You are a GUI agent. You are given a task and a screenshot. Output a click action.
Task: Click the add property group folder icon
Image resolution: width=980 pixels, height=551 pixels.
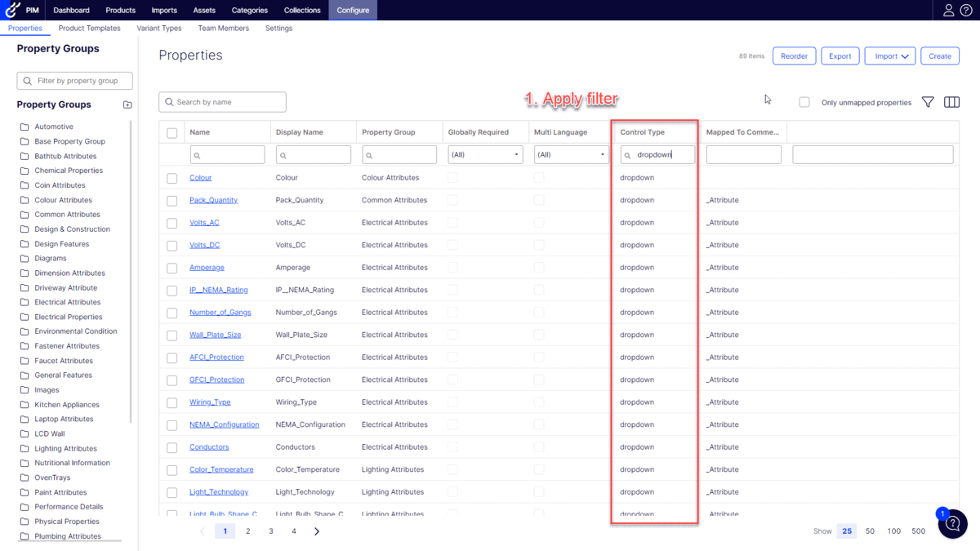click(127, 104)
